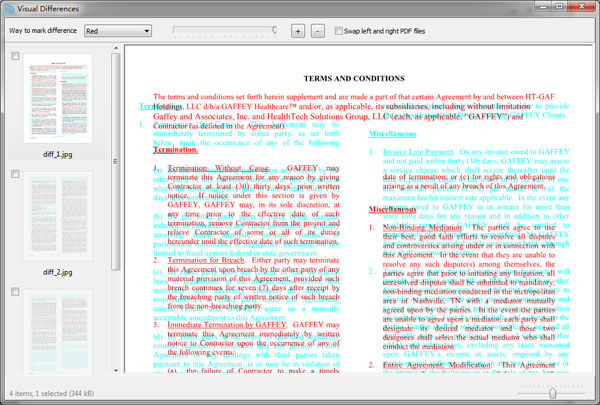Click the thumbnail panel scrollbar thumb
Screen dimensions: 600x405
[x=116, y=162]
